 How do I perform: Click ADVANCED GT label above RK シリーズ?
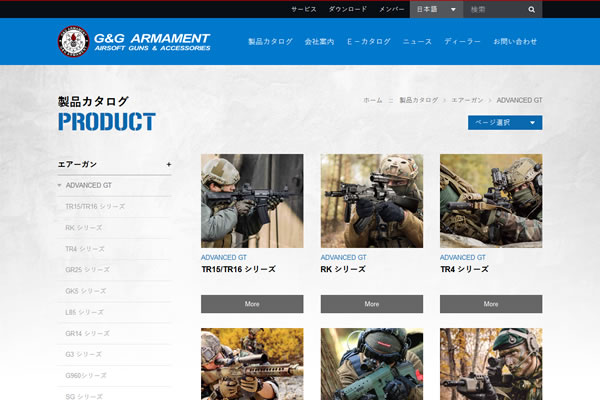coord(343,258)
